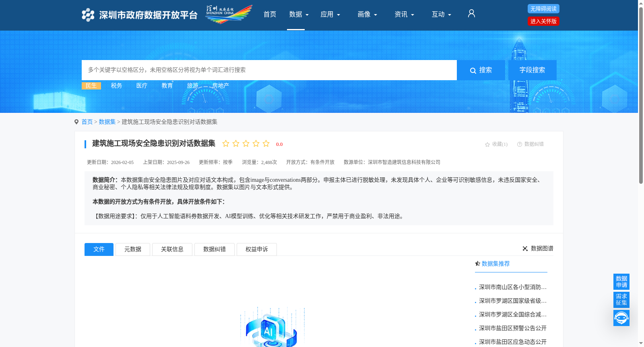Click the 0.0 rating score

(x=279, y=144)
